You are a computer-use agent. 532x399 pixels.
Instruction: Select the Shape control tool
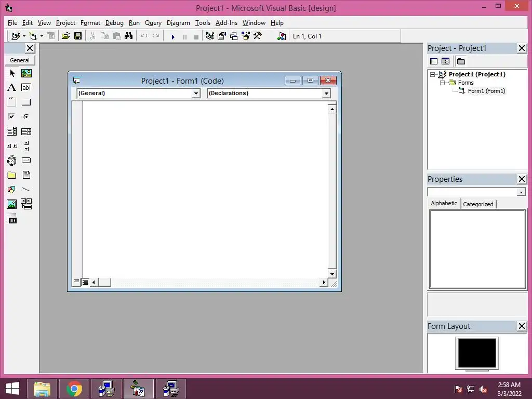pos(11,189)
